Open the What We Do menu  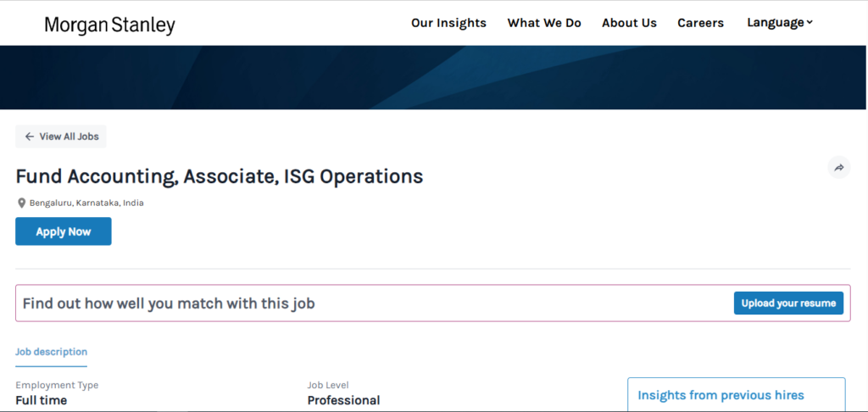coord(544,23)
